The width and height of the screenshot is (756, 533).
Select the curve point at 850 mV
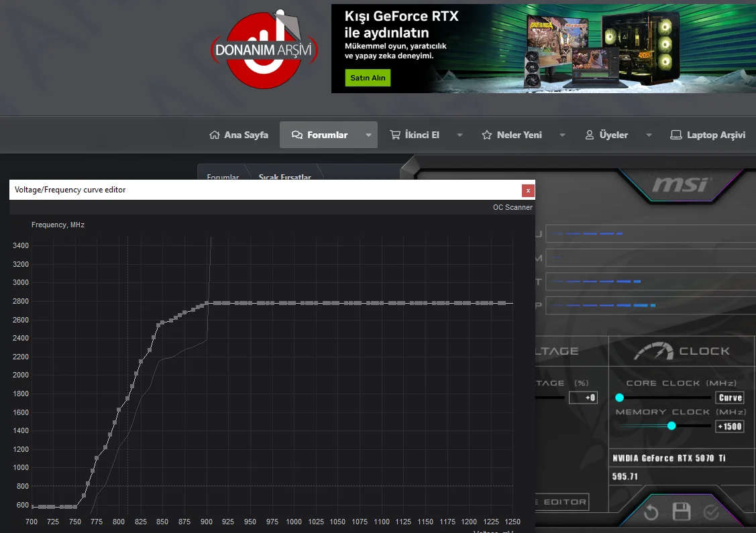162,323
